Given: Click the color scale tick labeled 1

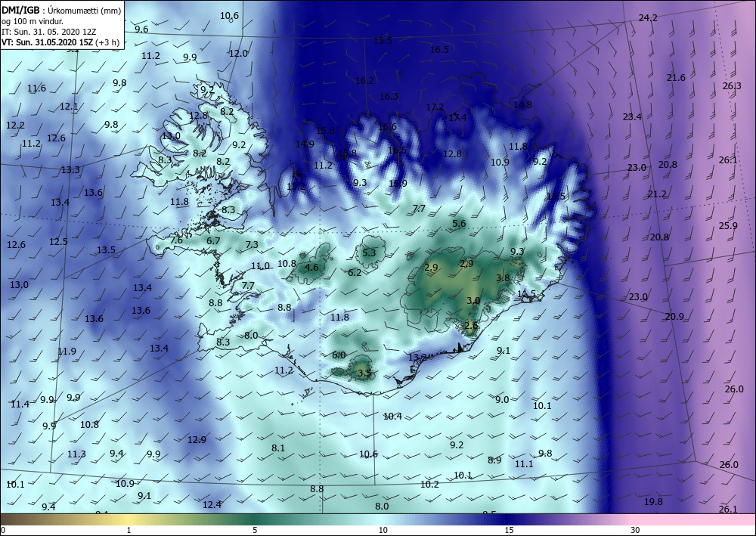Looking at the screenshot, I should tap(129, 530).
